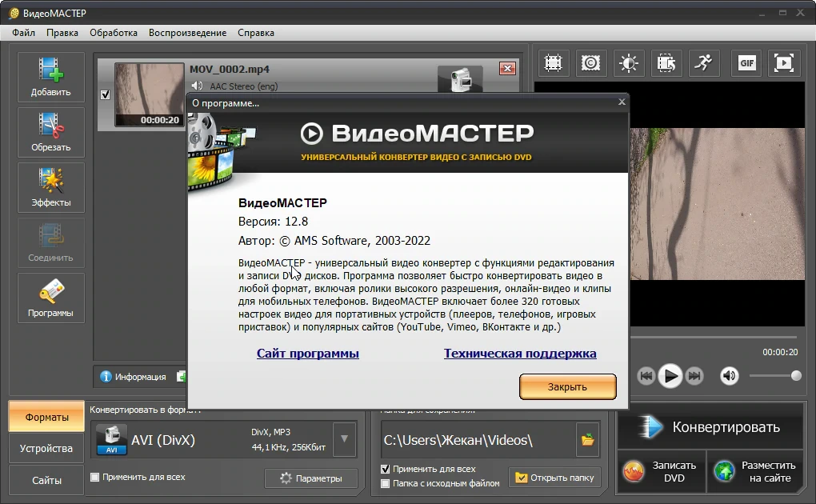The height and width of the screenshot is (504, 816).
Task: Switch to the Устройства tab
Action: [46, 448]
